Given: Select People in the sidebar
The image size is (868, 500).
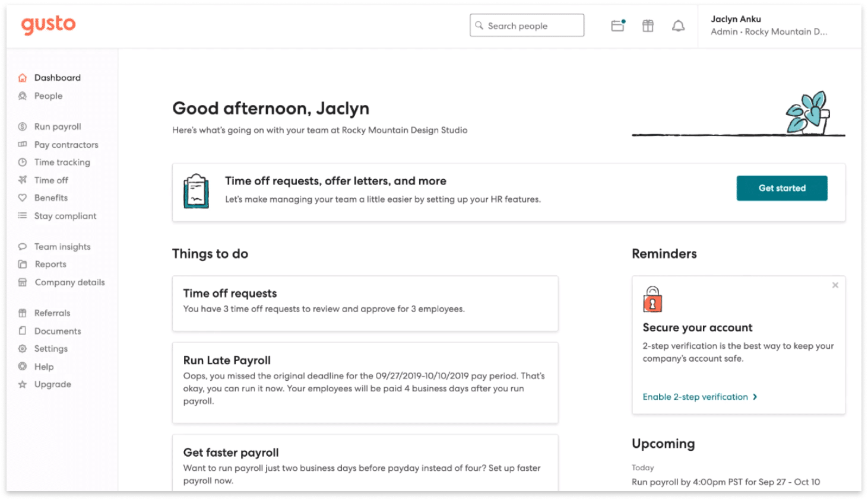Looking at the screenshot, I should pyautogui.click(x=47, y=95).
